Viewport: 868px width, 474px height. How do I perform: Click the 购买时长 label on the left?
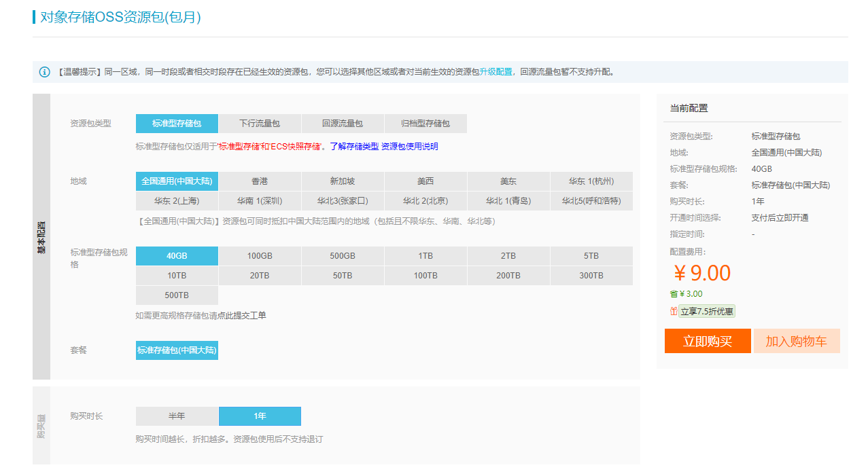point(86,416)
